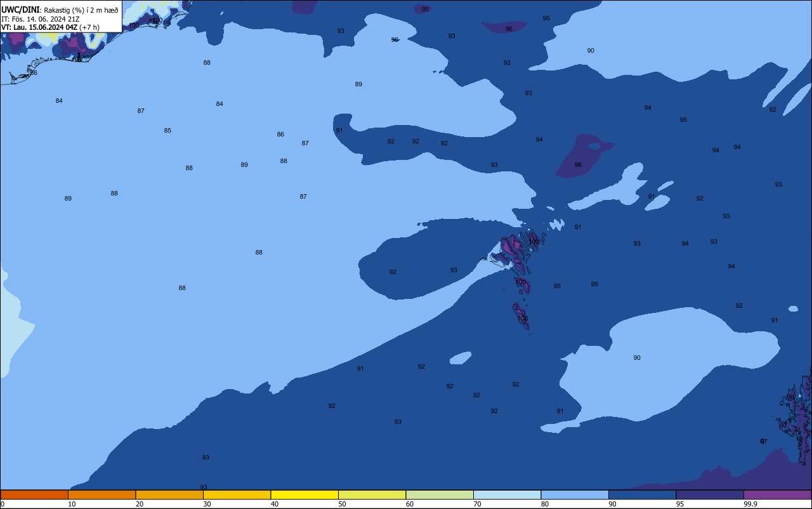Click the 30–40 golden legend swatch
Image resolution: width=812 pixels, height=509 pixels.
pos(237,494)
